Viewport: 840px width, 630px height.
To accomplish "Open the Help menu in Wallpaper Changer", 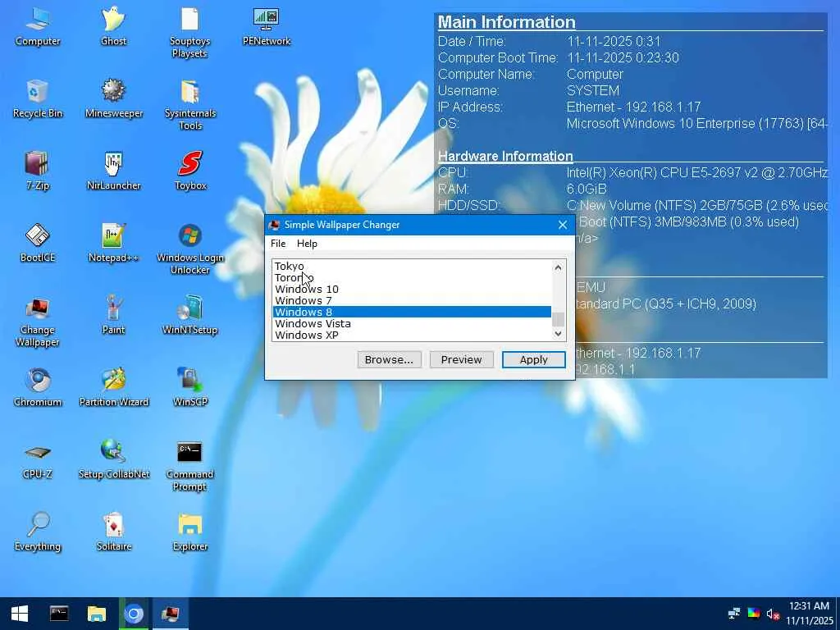I will point(307,243).
